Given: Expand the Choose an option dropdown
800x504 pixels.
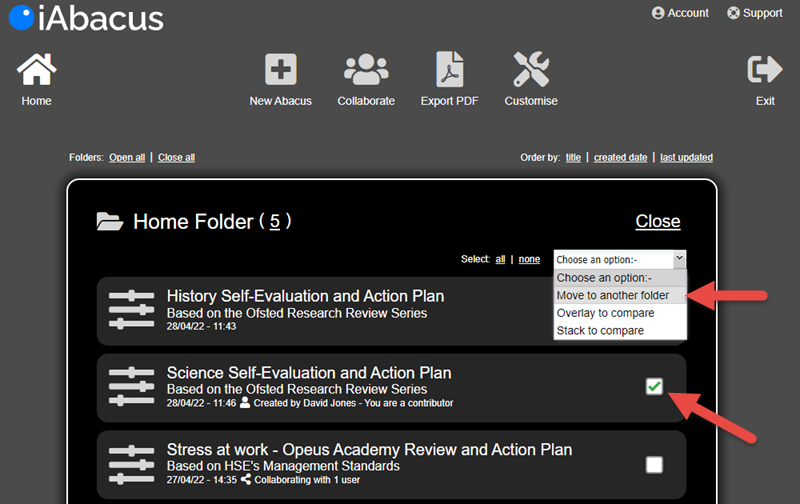Looking at the screenshot, I should coord(620,260).
